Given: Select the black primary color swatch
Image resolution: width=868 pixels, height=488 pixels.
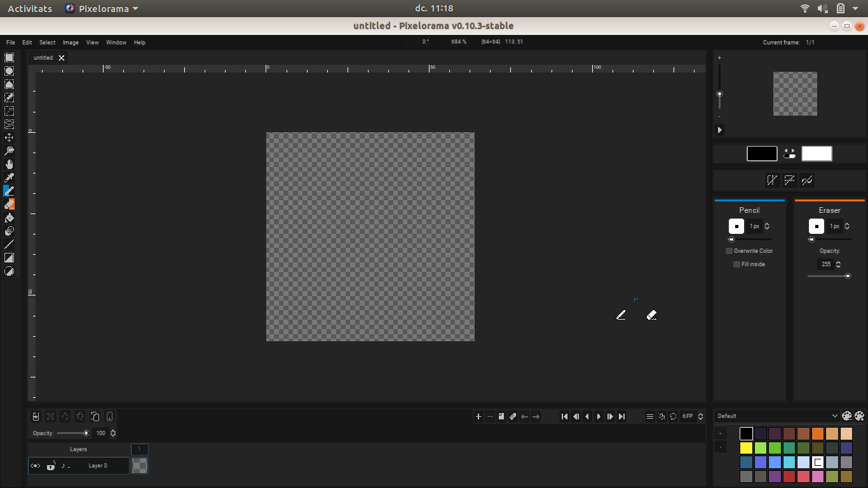Looking at the screenshot, I should (x=762, y=153).
